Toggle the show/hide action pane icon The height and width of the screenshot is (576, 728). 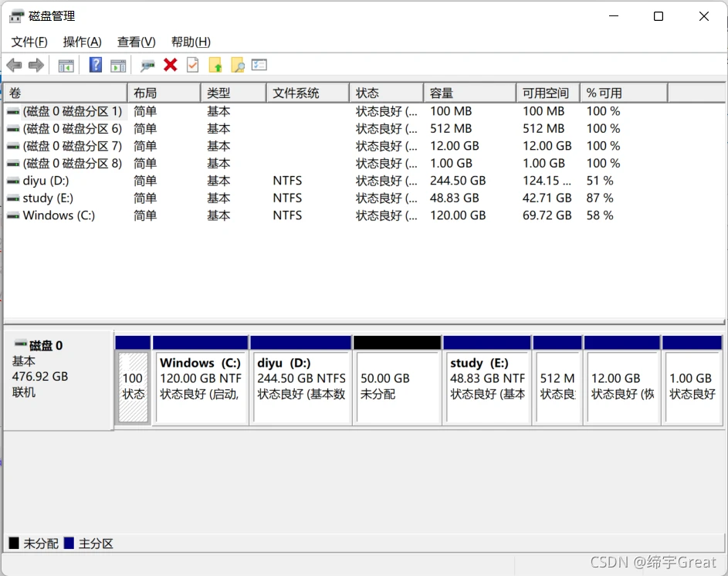coord(118,66)
